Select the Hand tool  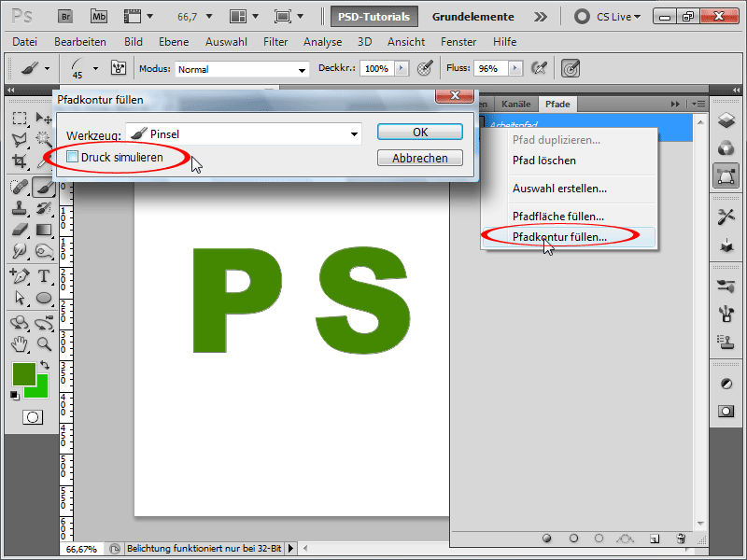click(20, 343)
